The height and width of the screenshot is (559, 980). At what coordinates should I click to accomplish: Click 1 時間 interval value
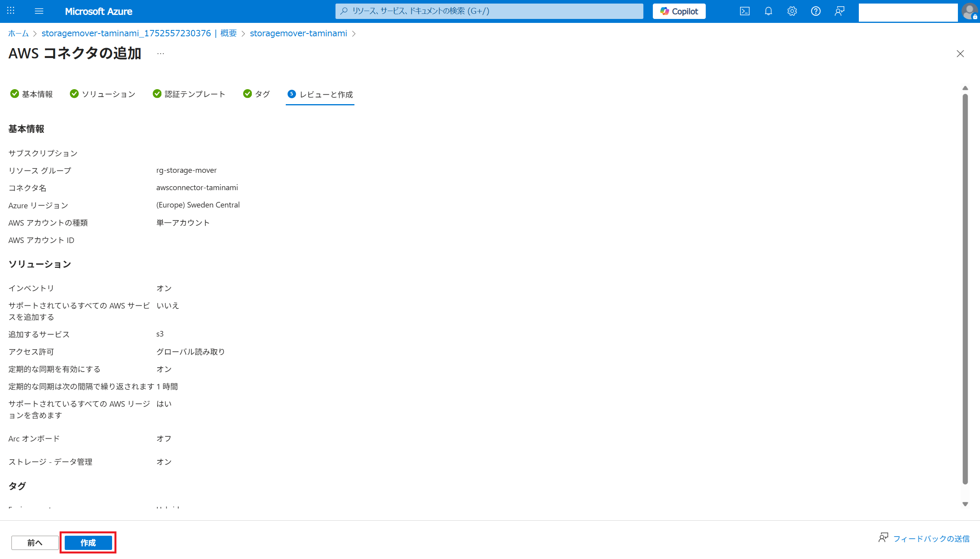coord(167,386)
